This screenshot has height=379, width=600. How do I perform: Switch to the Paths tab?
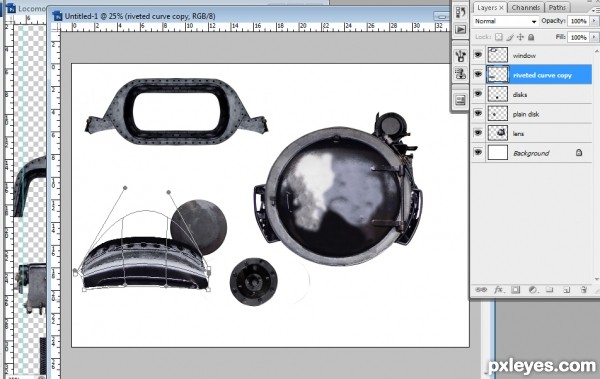click(x=557, y=8)
